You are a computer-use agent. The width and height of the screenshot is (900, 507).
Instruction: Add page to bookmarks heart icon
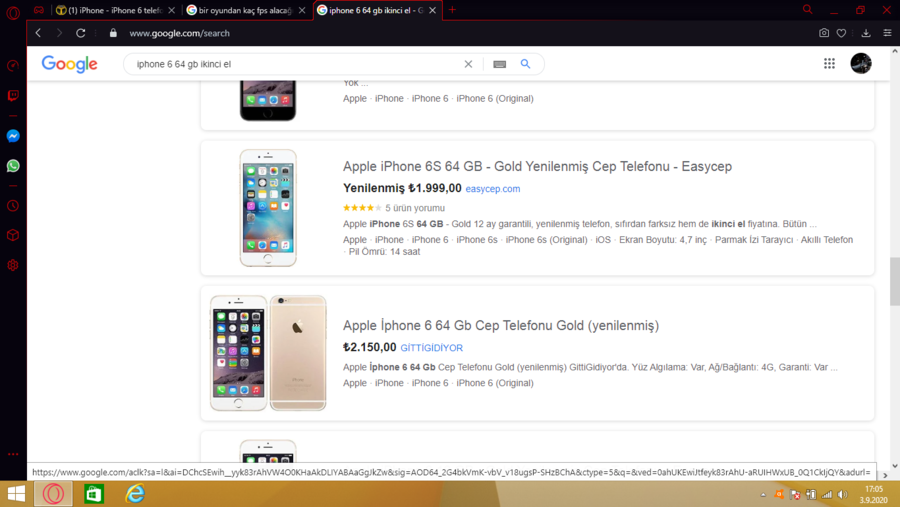tap(841, 33)
